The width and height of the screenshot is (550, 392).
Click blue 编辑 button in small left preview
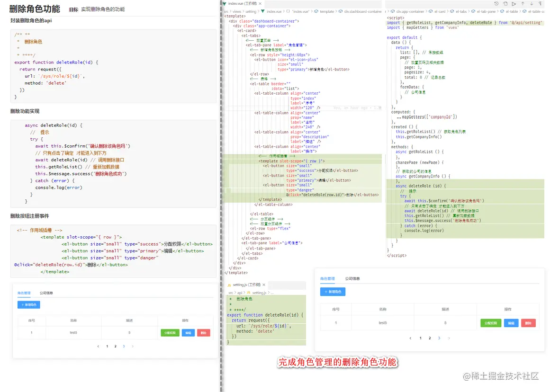[x=188, y=333]
